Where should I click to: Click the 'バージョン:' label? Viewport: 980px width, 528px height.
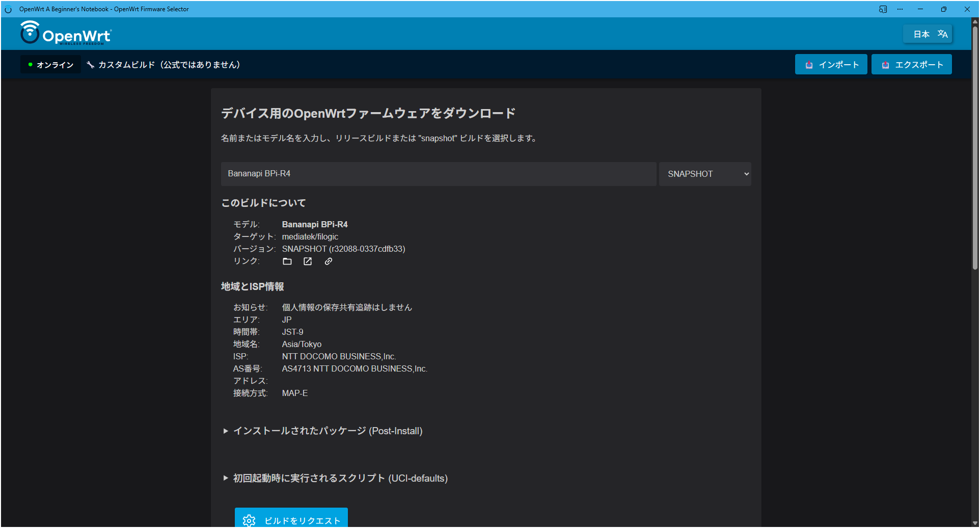[x=255, y=249]
